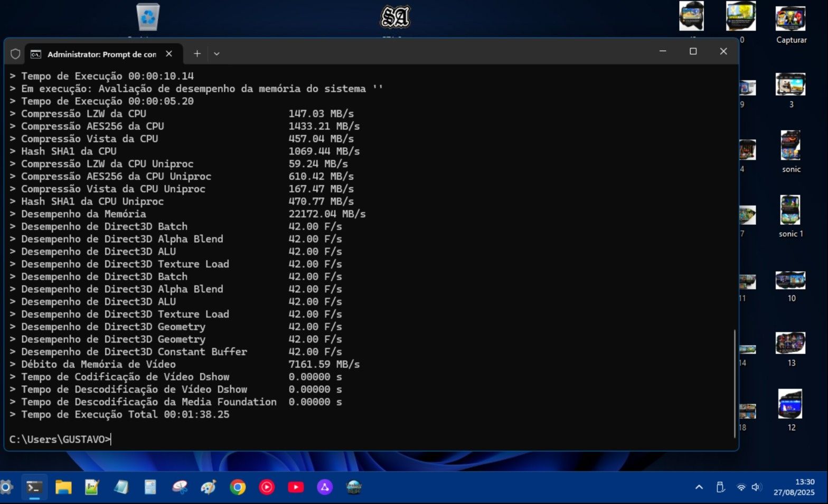828x504 pixels.
Task: Open the Wi-Fi network tray icon
Action: tap(741, 487)
